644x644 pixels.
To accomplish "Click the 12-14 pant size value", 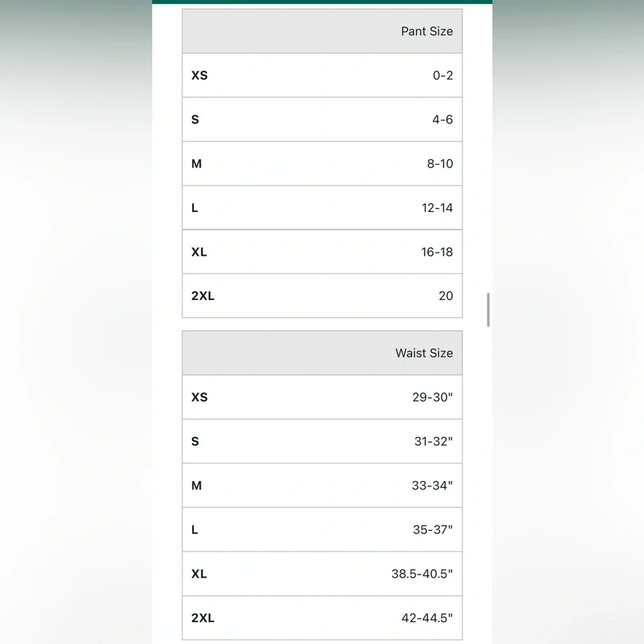I will tap(437, 207).
